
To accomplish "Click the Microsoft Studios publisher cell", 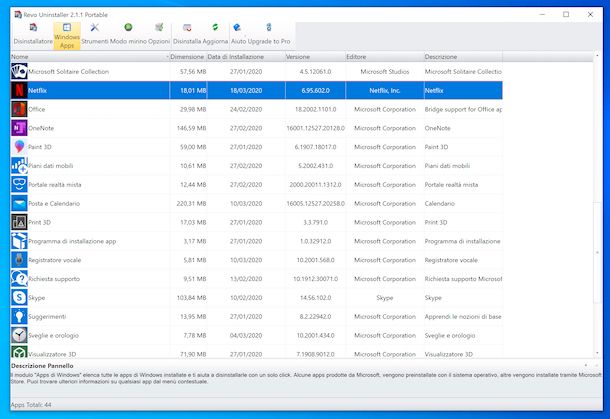I will coord(385,72).
